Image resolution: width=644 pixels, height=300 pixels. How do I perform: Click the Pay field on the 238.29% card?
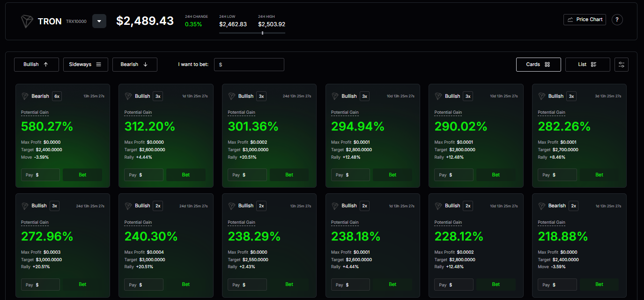point(247,285)
